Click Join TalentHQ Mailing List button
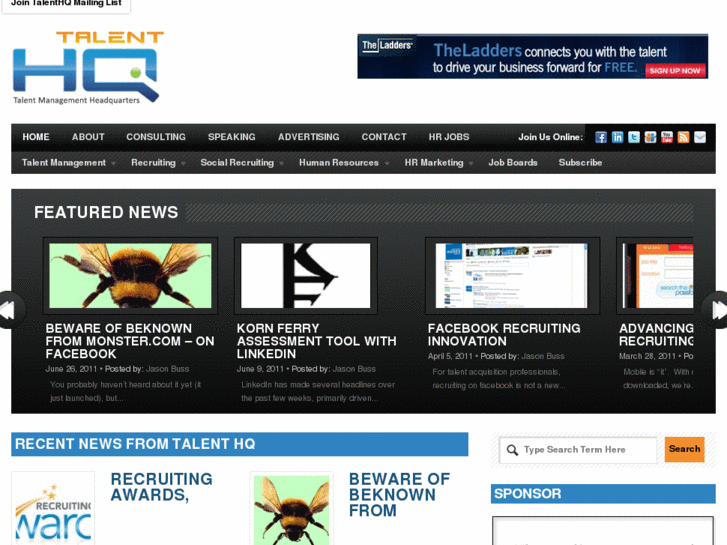Screen dimensions: 727x545 pos(66,5)
